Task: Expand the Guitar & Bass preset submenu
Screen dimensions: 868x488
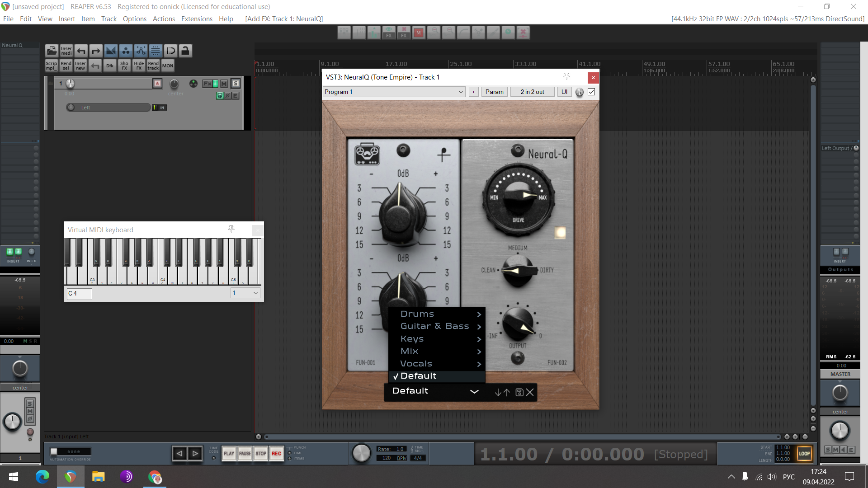Action: 437,326
